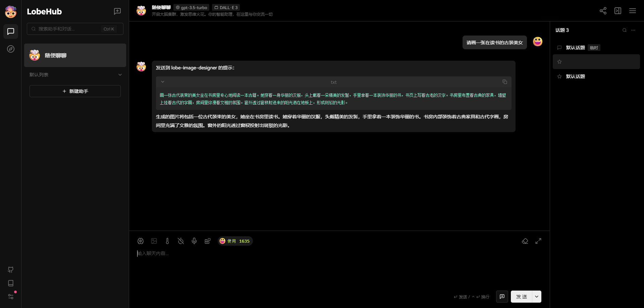644x308 pixels.
Task: Click the user avatar beside the sent message
Action: pyautogui.click(x=538, y=42)
